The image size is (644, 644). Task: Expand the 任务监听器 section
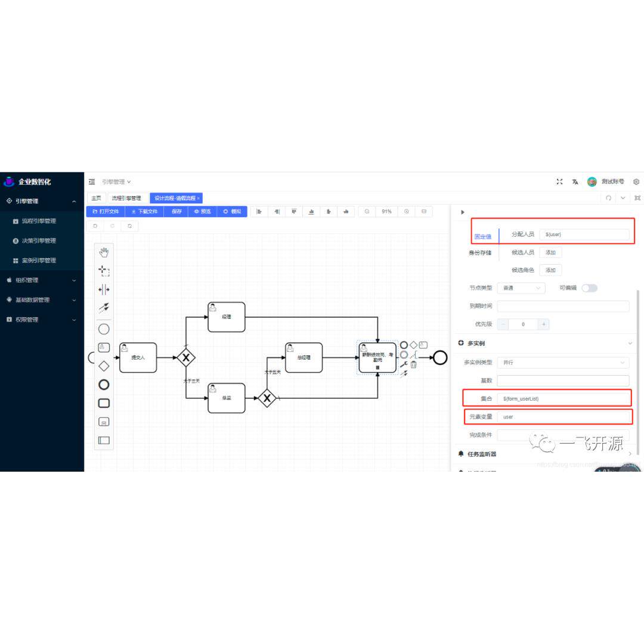pos(630,454)
